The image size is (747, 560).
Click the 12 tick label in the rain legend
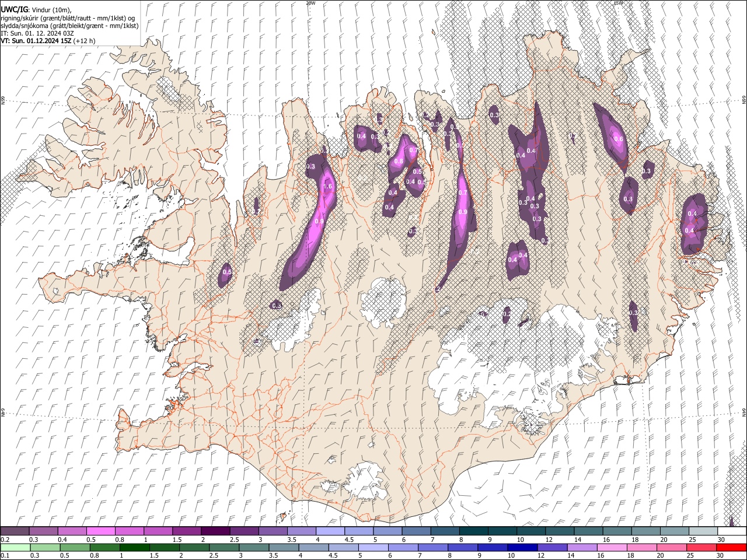[542, 555]
